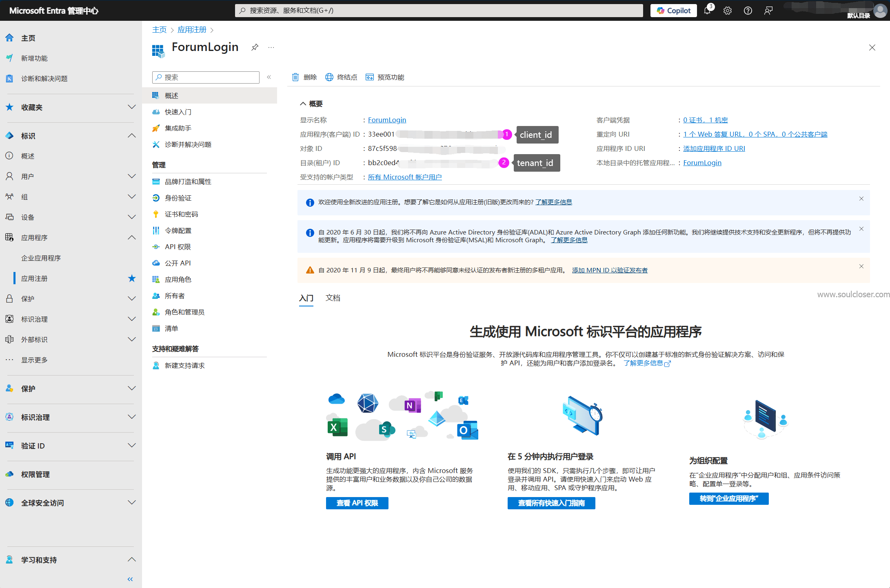Dismiss the 欢迎使用全新改进的应用注册 banner
This screenshot has width=890, height=588.
[x=861, y=199]
